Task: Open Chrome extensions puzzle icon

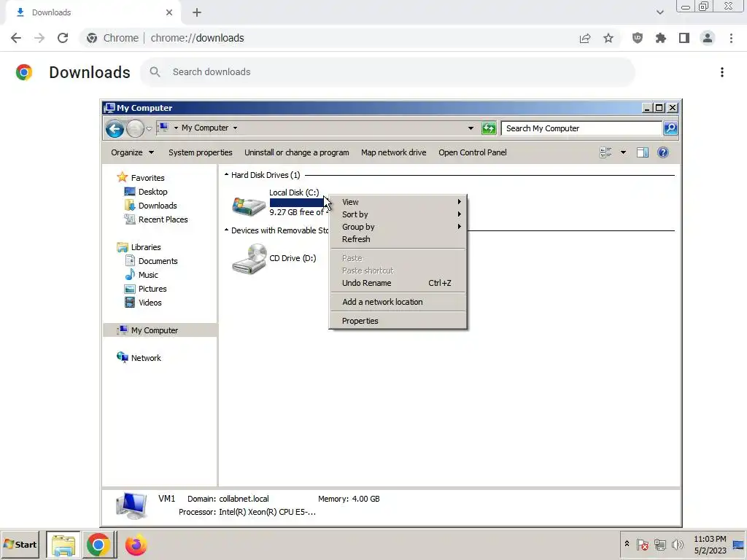Action: click(x=661, y=38)
